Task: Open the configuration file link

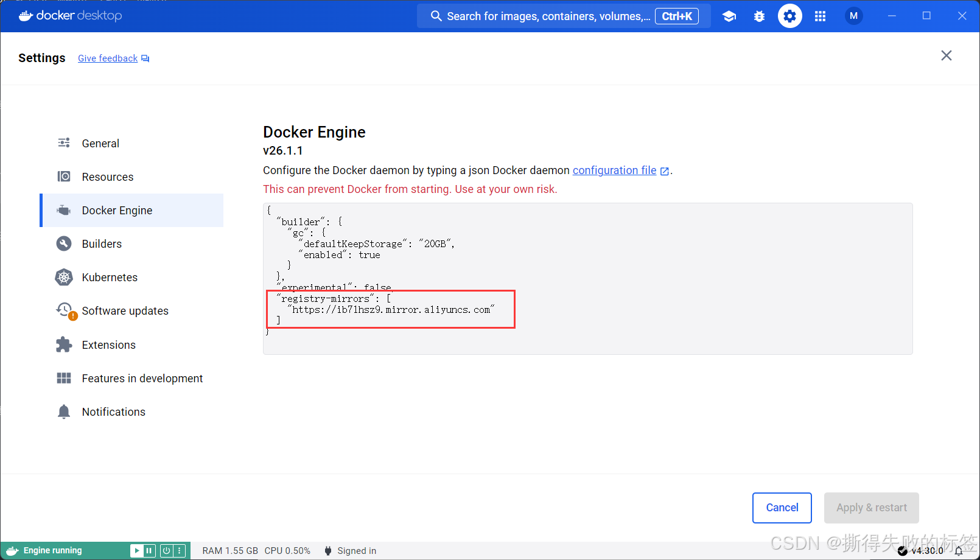Action: pos(614,170)
